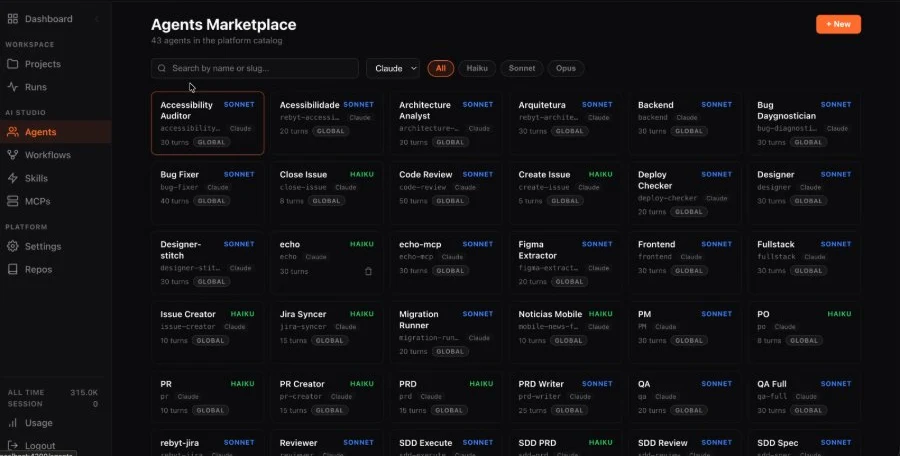
Task: Click the + New button
Action: 838,24
